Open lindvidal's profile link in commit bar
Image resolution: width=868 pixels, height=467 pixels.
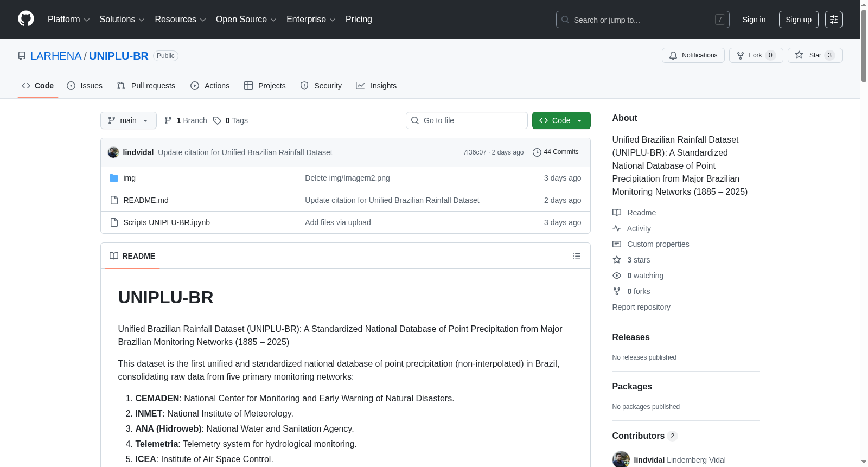click(x=138, y=152)
